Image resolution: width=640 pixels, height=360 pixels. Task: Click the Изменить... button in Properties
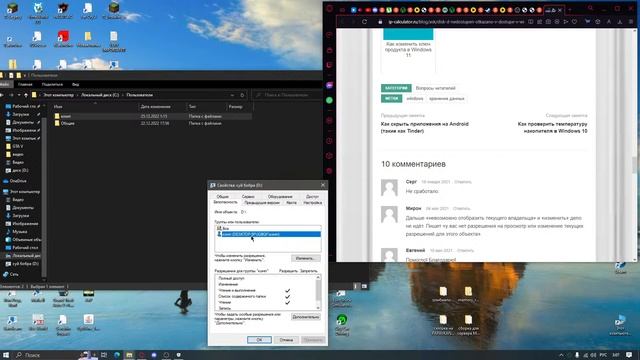(306, 258)
